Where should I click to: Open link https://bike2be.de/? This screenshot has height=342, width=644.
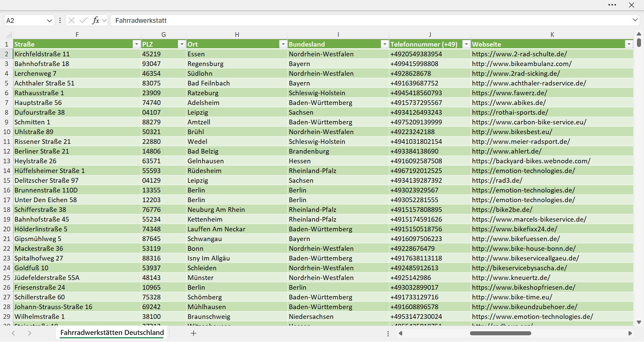coord(502,210)
